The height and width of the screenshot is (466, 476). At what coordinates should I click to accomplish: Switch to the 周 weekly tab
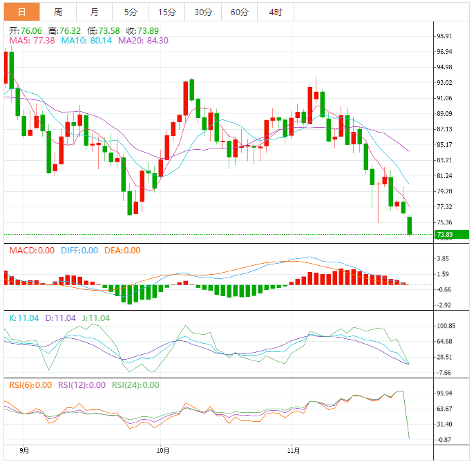[x=58, y=12]
